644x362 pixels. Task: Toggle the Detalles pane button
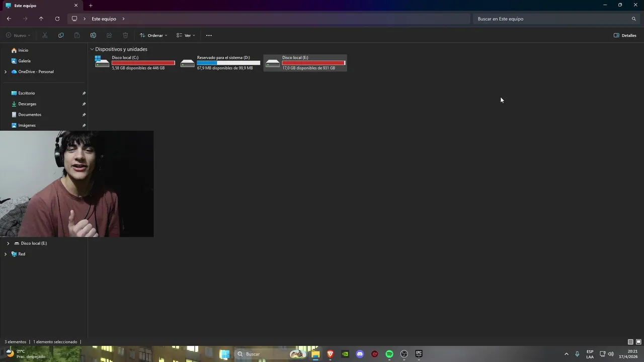tap(625, 35)
